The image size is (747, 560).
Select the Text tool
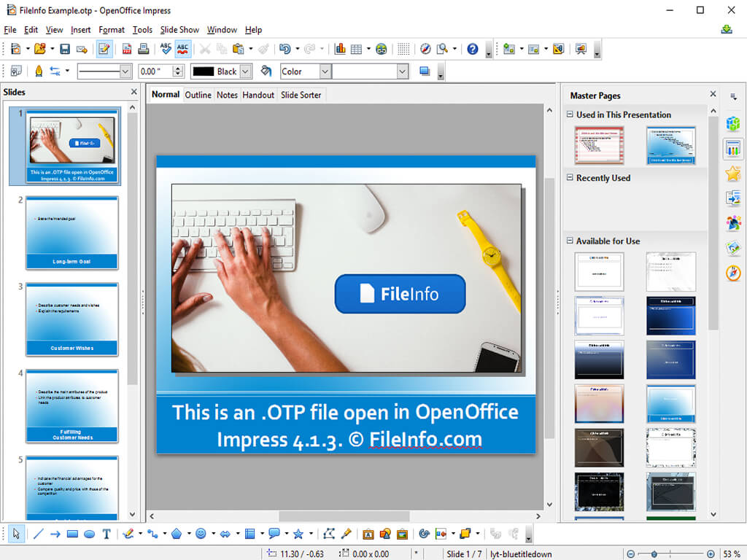tap(107, 534)
